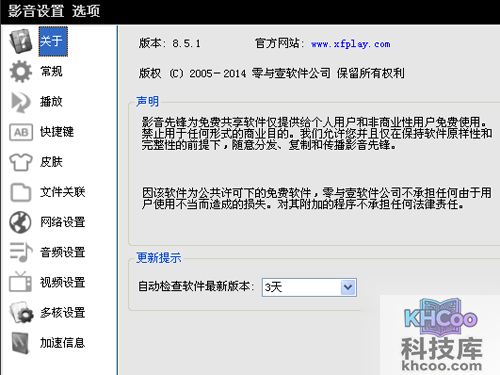The height and width of the screenshot is (375, 500).
Task: Click the 版本: 8.5.1 text
Action: point(170,43)
